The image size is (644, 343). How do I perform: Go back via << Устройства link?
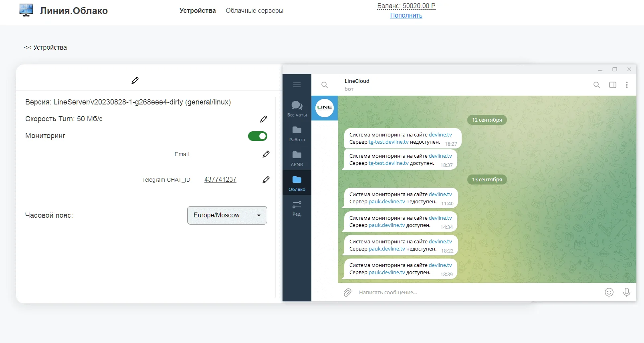tap(45, 48)
